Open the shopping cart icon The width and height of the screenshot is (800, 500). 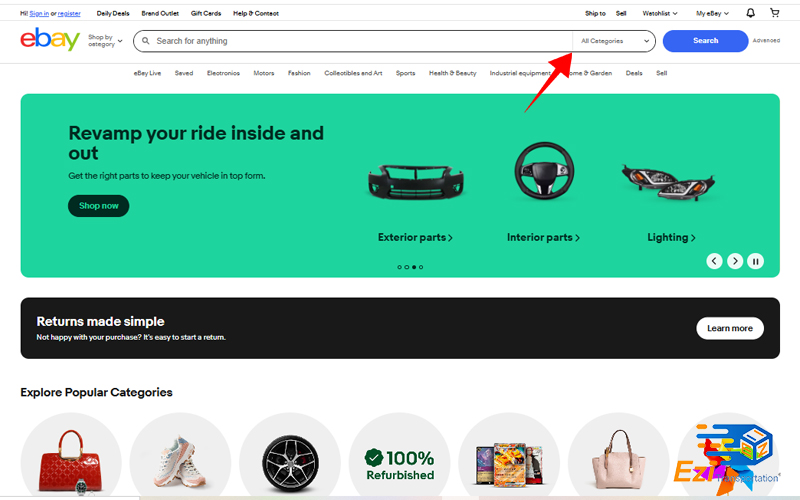point(774,13)
